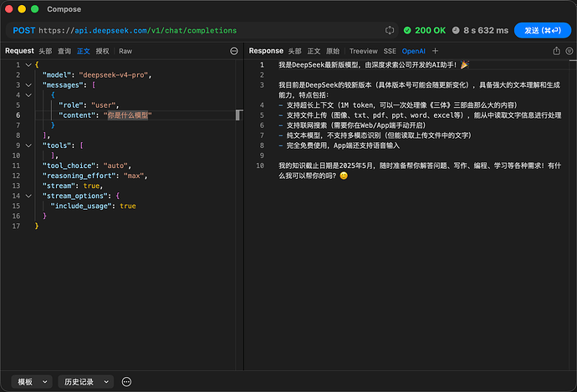Click the API URL input field
This screenshot has height=392, width=577.
coord(202,31)
